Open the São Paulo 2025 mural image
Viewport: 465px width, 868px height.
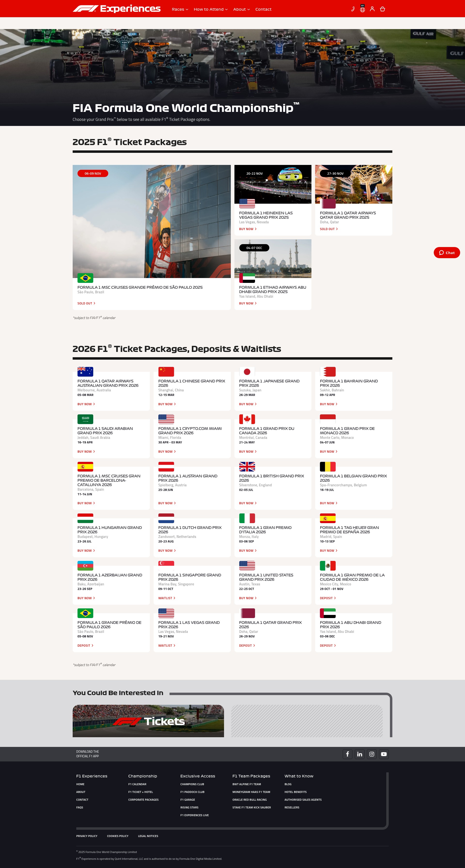[x=152, y=221]
